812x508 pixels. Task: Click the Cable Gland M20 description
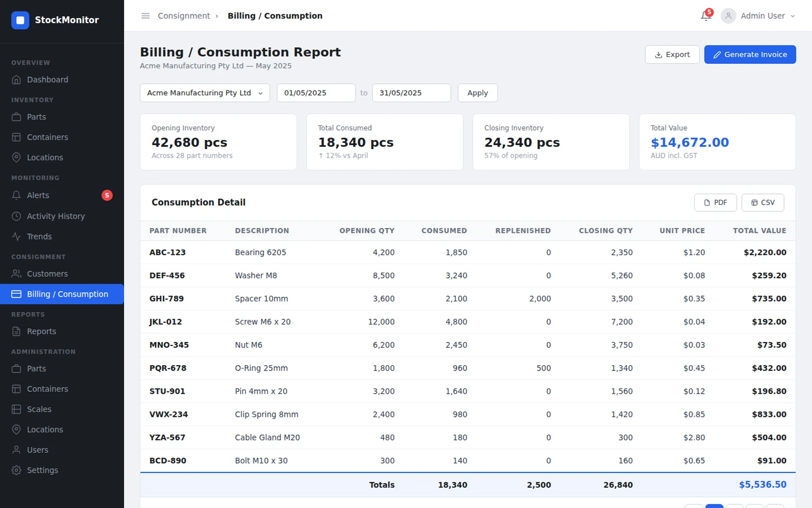(267, 438)
